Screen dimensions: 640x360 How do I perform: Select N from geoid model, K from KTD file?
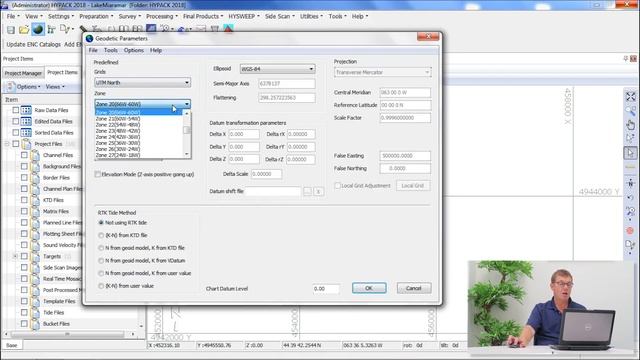[101, 248]
